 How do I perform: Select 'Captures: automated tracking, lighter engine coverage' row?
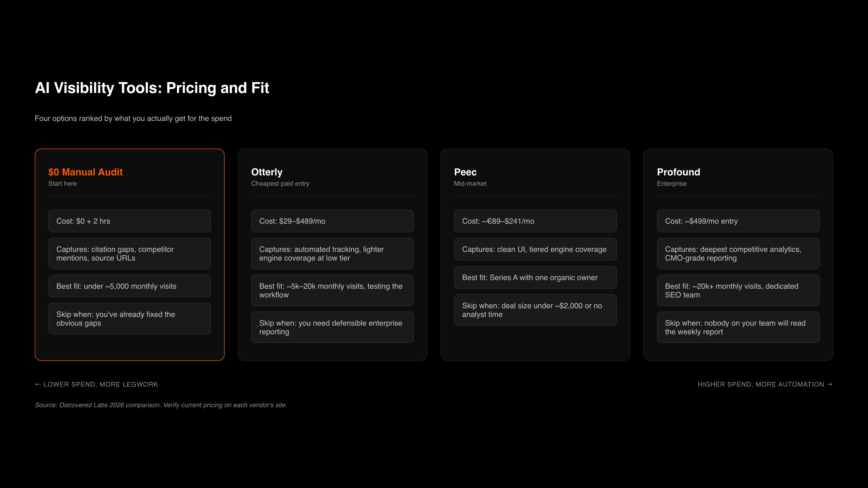333,253
